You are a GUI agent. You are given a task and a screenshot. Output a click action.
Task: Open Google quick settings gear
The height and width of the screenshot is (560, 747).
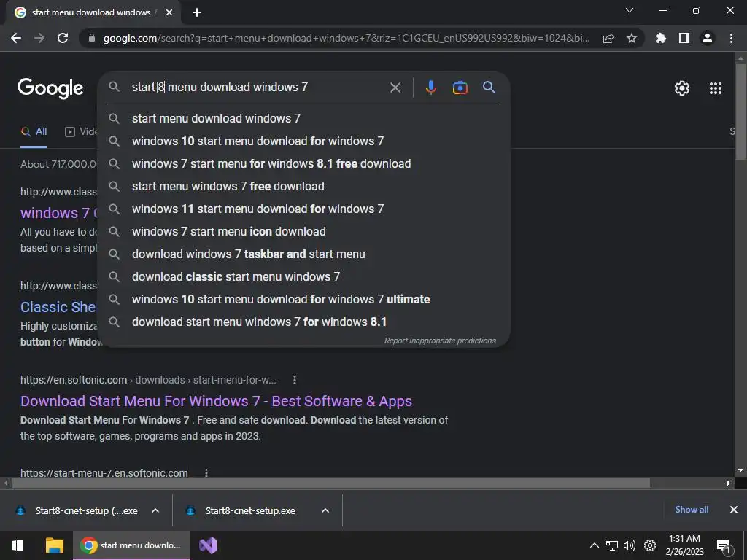click(x=682, y=88)
